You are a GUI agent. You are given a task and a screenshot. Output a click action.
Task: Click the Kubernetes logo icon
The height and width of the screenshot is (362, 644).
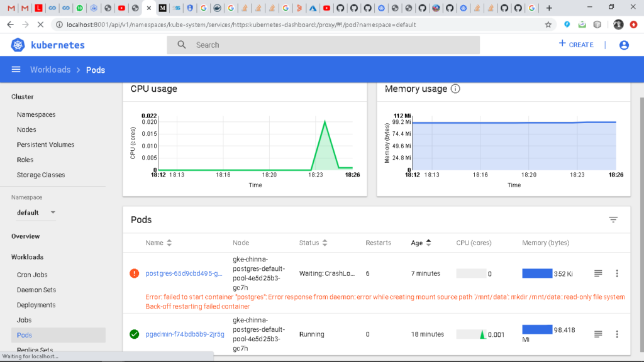pyautogui.click(x=18, y=45)
